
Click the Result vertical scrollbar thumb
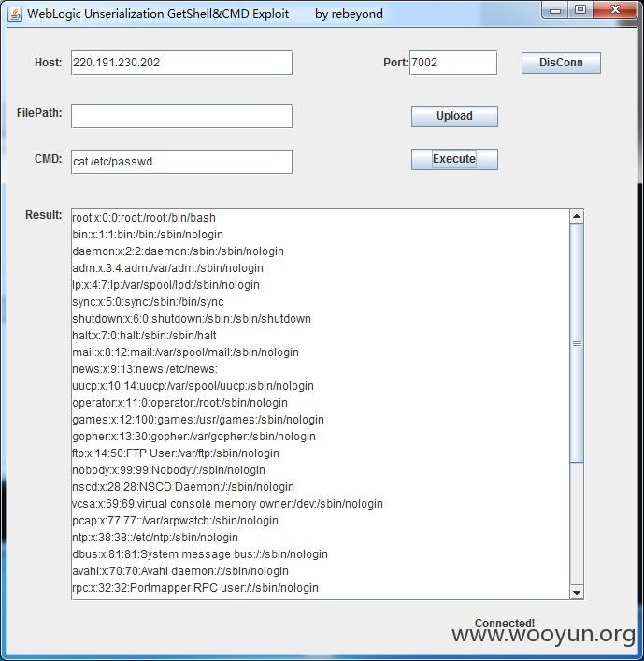click(x=576, y=343)
